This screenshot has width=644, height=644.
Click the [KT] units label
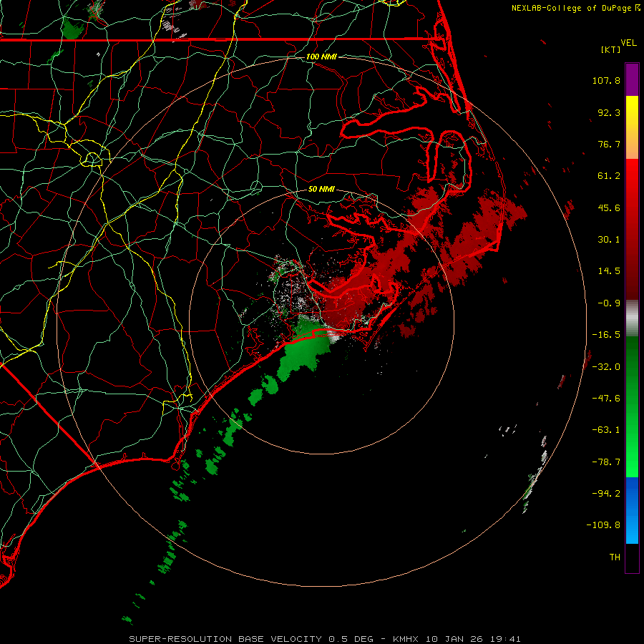[x=611, y=49]
